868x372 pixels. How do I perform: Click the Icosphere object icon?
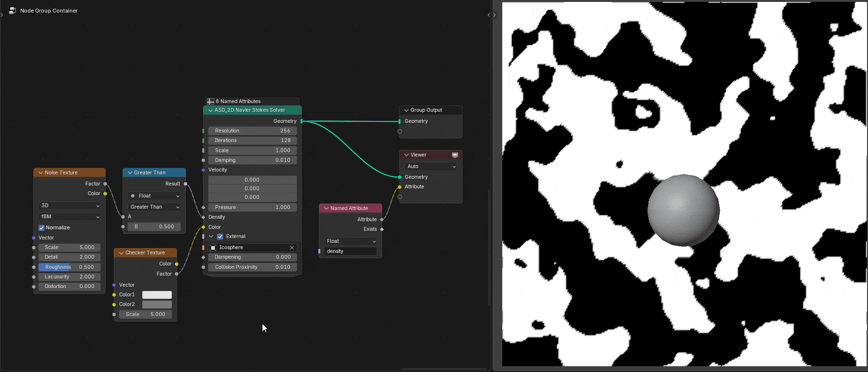click(213, 248)
